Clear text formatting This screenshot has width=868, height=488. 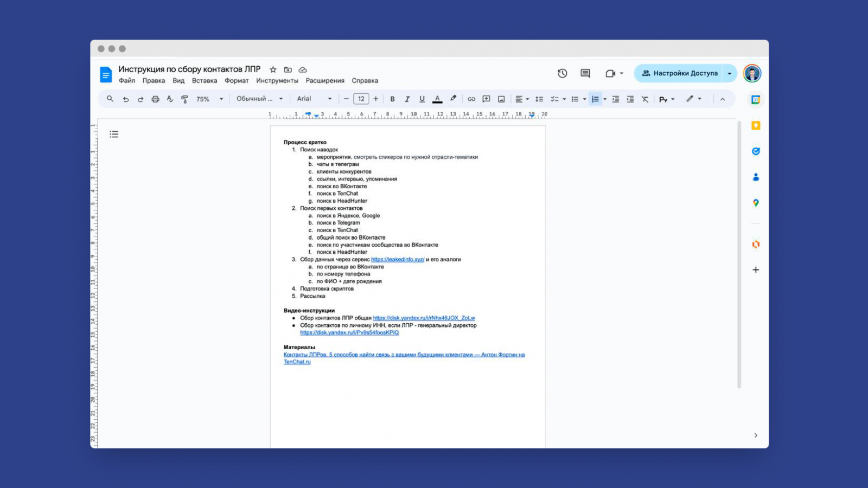pos(645,99)
